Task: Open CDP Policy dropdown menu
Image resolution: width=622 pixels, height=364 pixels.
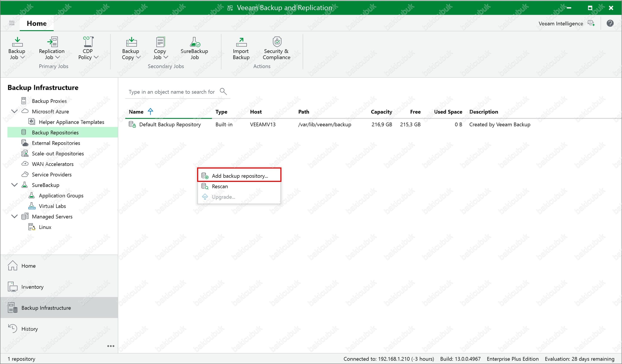Action: point(96,58)
